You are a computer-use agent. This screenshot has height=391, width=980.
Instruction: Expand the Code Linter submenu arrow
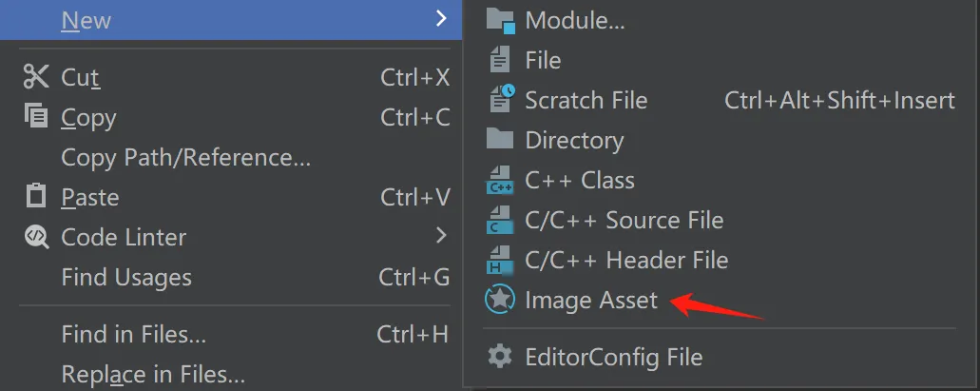(441, 236)
